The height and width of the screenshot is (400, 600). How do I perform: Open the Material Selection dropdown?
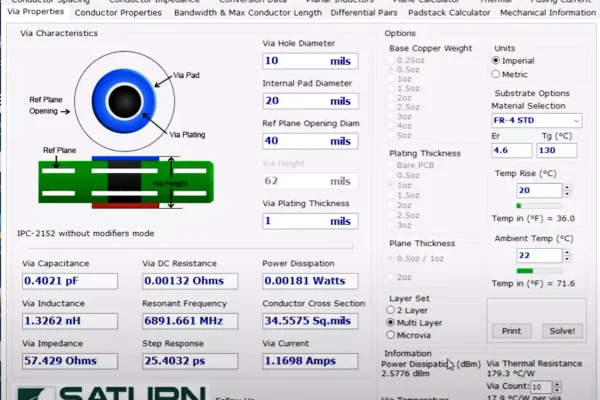[536, 121]
